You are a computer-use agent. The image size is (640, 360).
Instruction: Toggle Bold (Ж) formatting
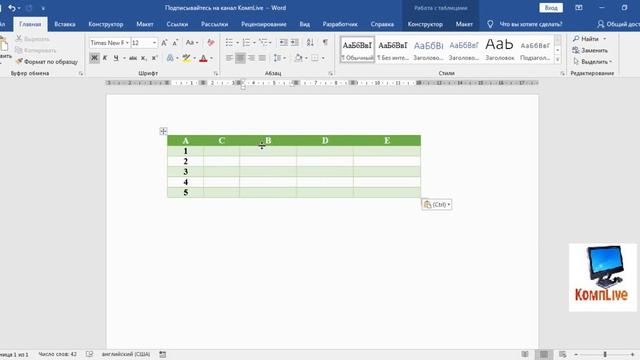94,58
